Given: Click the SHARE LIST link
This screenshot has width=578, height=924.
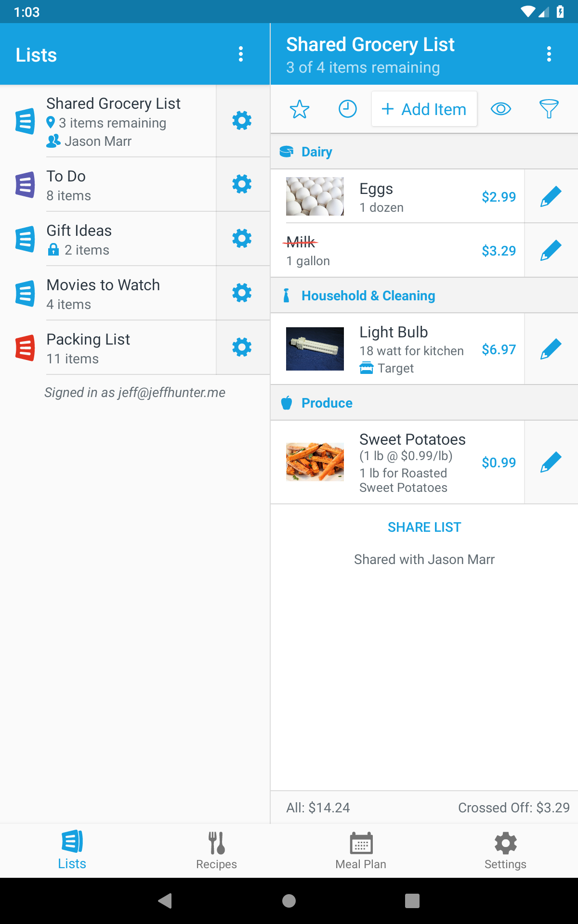Looking at the screenshot, I should [x=424, y=526].
